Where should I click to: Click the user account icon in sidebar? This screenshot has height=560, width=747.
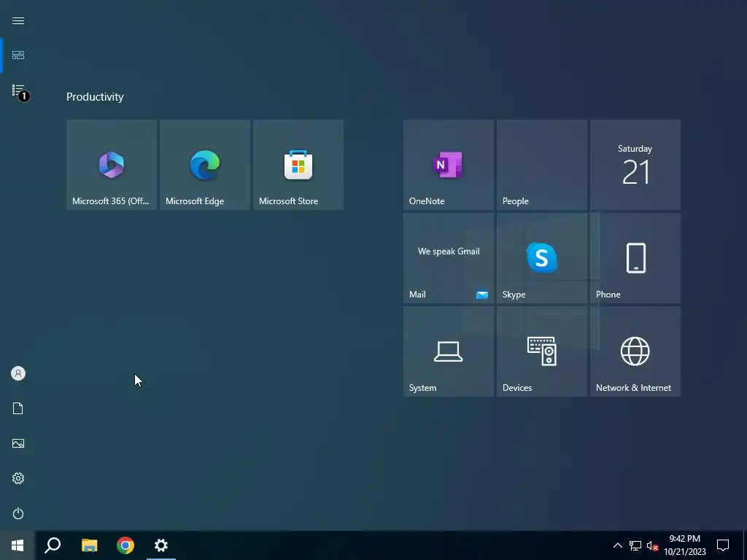pos(18,373)
